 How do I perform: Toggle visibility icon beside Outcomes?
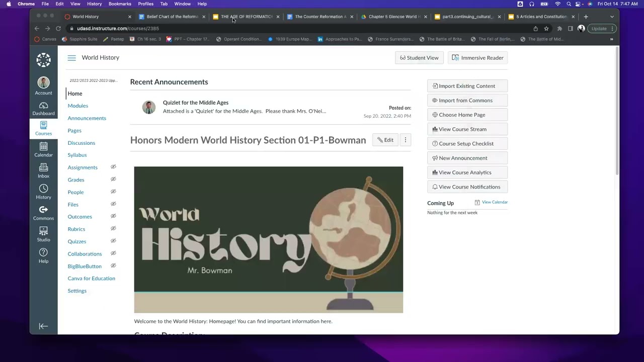pyautogui.click(x=113, y=216)
